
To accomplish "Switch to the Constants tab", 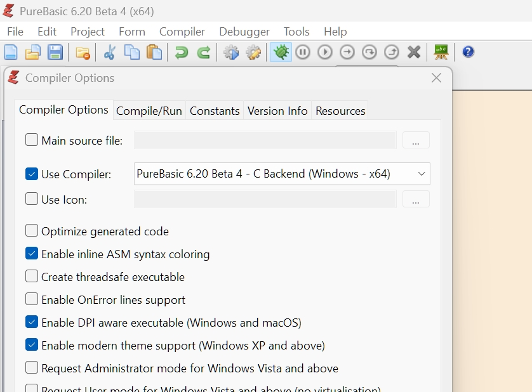I will [215, 111].
